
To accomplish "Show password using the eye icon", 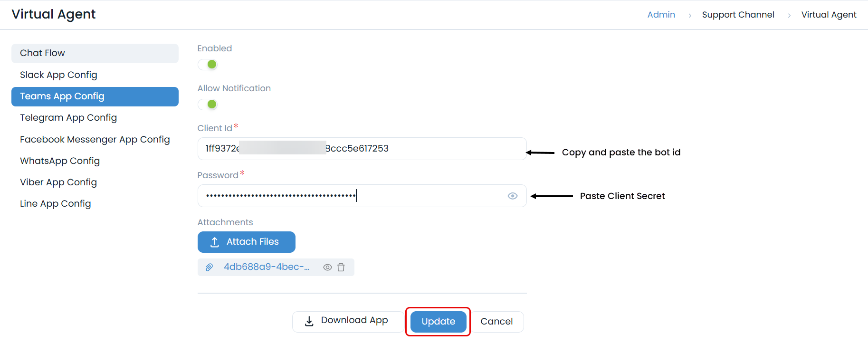I will click(512, 196).
